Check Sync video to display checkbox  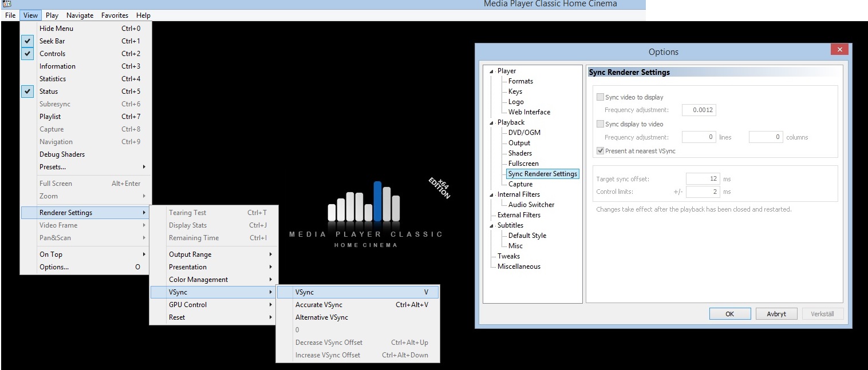[600, 97]
